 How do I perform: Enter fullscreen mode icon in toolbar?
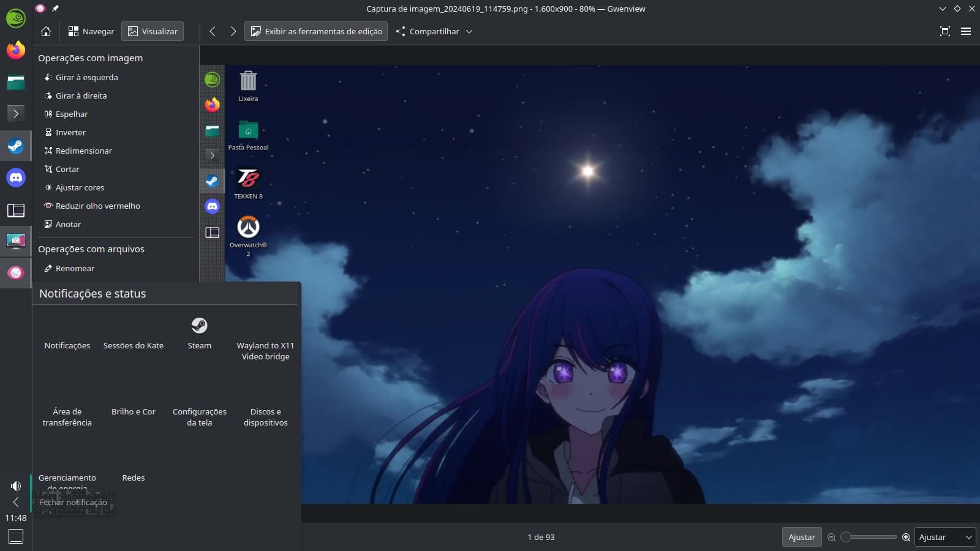tap(944, 31)
